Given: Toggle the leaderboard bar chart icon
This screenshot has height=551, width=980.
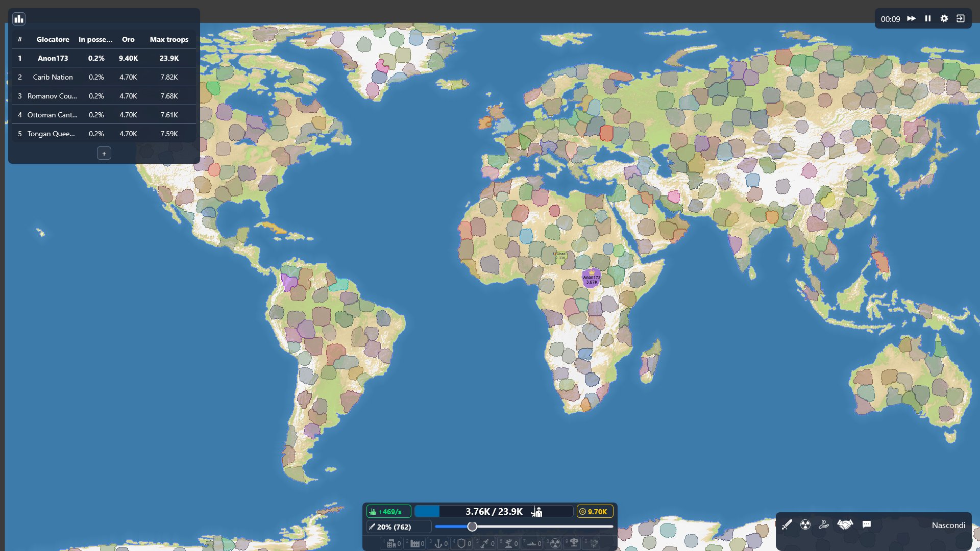Looking at the screenshot, I should pos(19,19).
